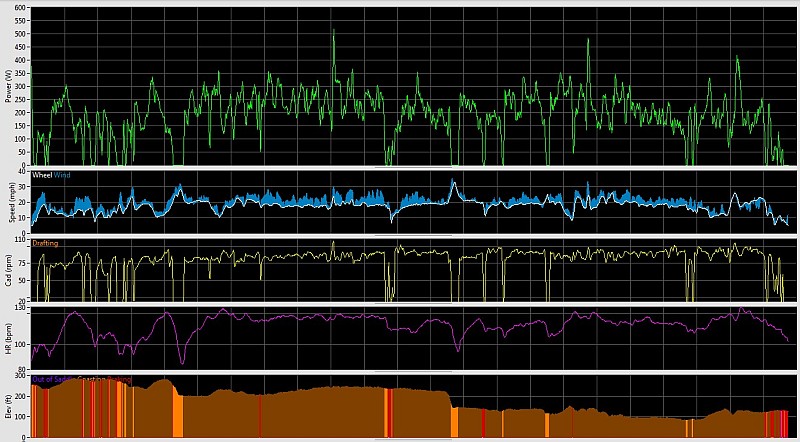Click the 75 tick on cadence axis
Image resolution: width=800 pixels, height=442 pixels.
click(23, 263)
